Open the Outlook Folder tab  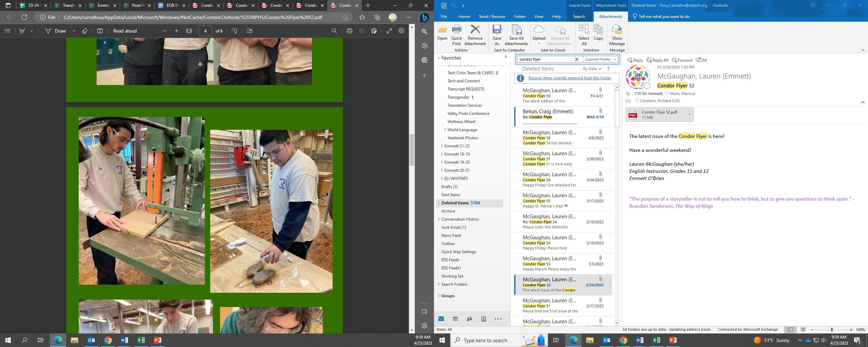(520, 17)
